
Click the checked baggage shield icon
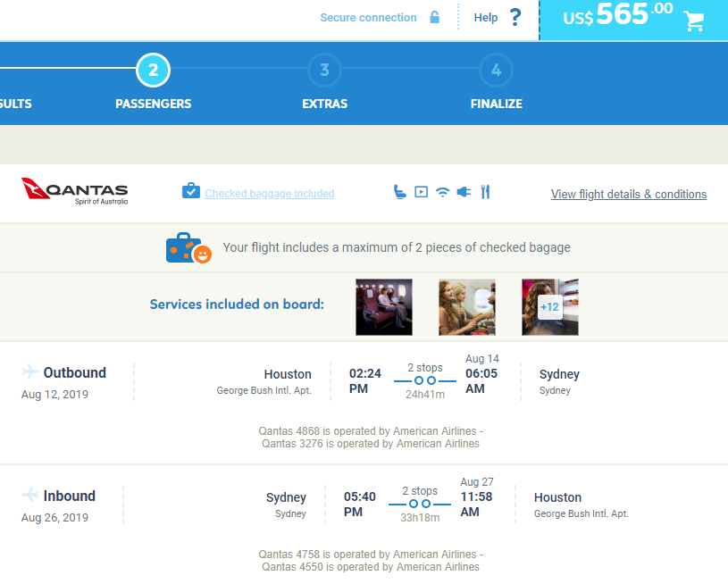[x=191, y=190]
